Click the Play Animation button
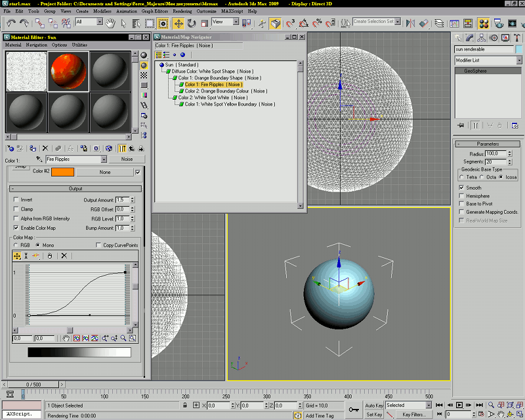 pyautogui.click(x=459, y=405)
